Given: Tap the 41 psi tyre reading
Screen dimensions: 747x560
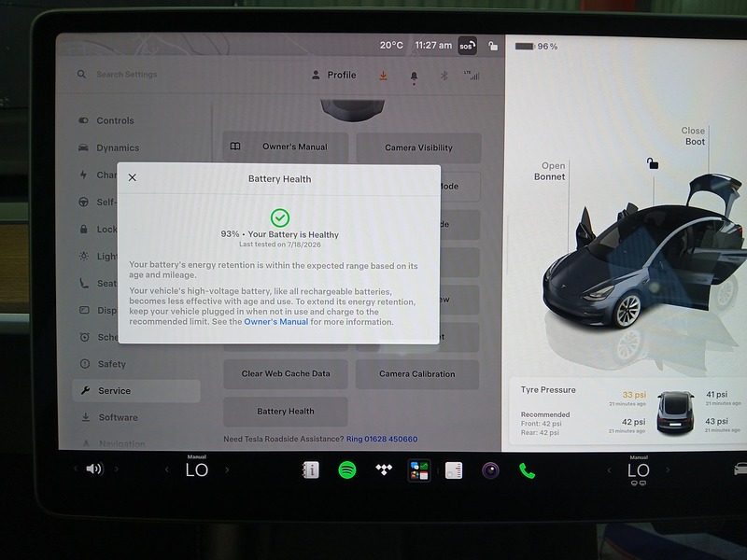Looking at the screenshot, I should point(716,394).
